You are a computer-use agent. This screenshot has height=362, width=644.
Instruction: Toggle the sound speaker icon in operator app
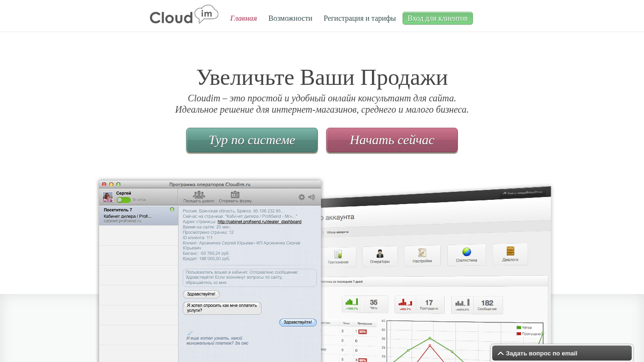(312, 197)
